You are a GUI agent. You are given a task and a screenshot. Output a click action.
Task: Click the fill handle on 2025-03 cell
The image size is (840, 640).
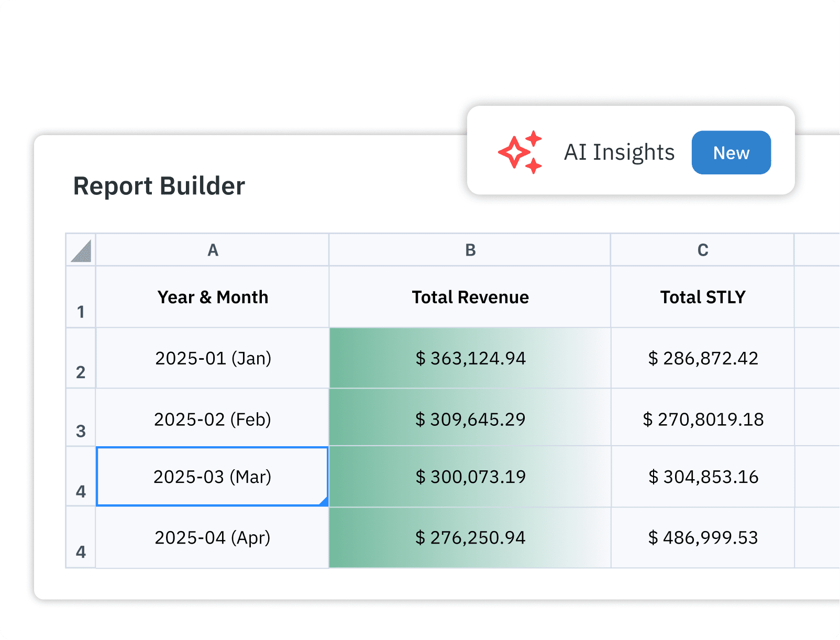[x=324, y=502]
